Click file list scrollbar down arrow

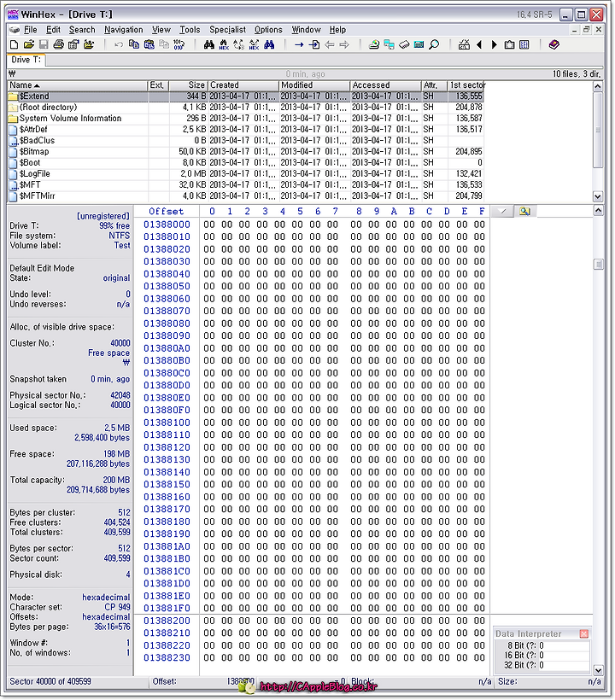(598, 196)
